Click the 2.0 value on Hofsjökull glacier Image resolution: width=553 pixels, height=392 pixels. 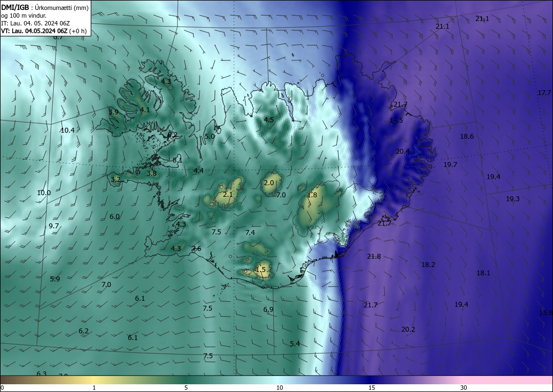pyautogui.click(x=269, y=182)
